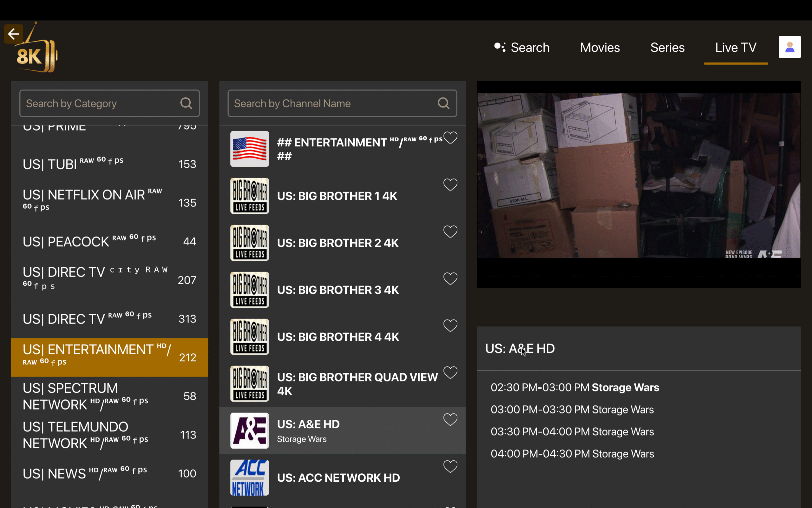Viewport: 812px width, 508px height.
Task: Switch to the Movies tab
Action: [x=600, y=47]
